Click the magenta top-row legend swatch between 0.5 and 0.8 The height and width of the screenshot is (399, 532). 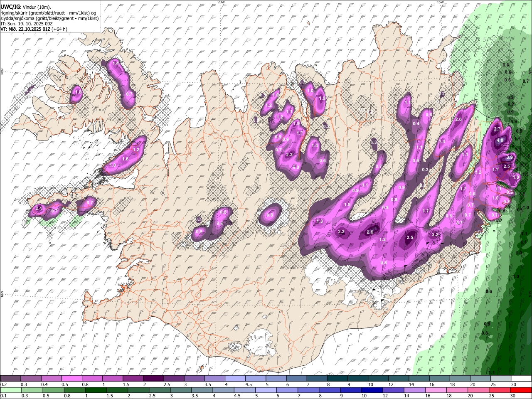pyautogui.click(x=71, y=379)
